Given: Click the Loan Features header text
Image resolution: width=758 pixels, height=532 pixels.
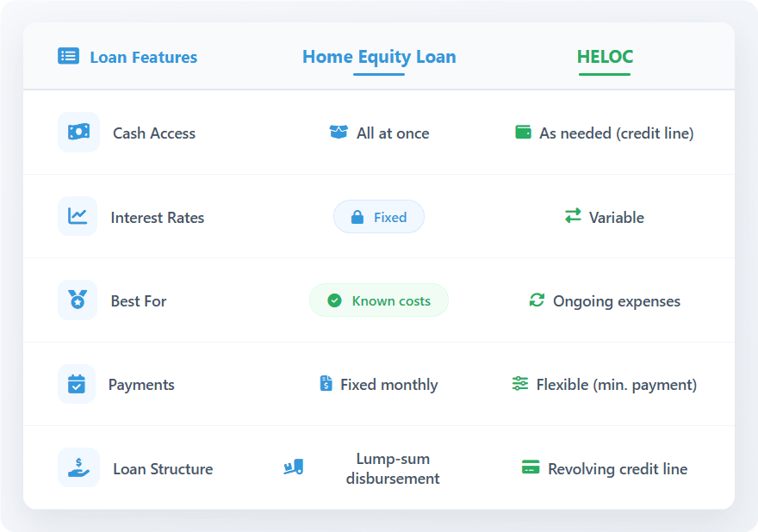Looking at the screenshot, I should [x=144, y=57].
